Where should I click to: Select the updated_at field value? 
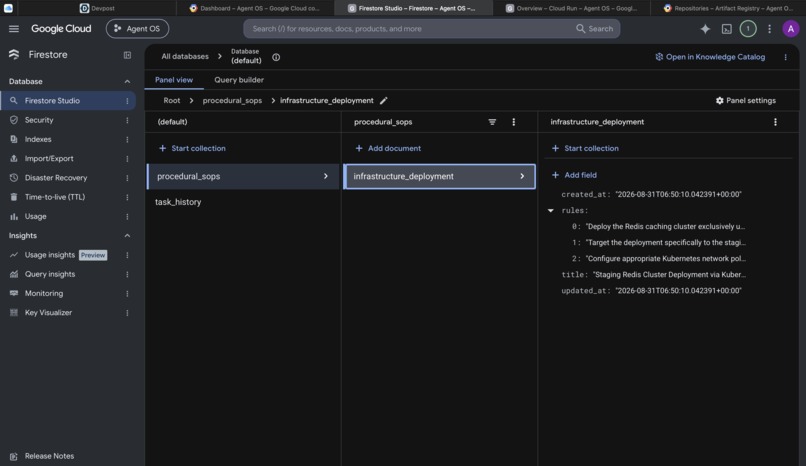678,290
